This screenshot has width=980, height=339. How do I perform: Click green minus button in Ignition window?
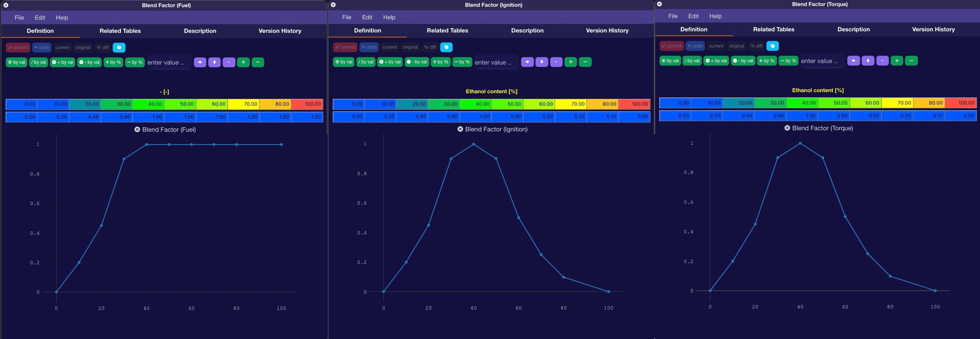tap(585, 62)
